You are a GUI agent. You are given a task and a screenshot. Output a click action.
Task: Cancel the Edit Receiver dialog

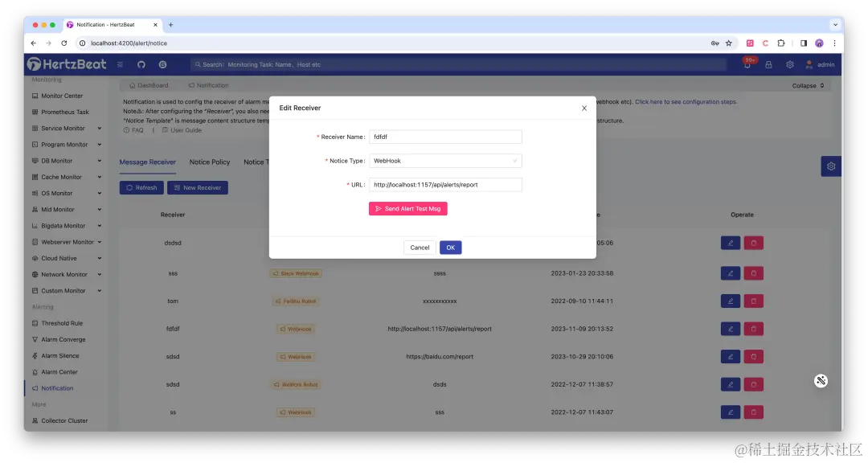[x=420, y=248]
